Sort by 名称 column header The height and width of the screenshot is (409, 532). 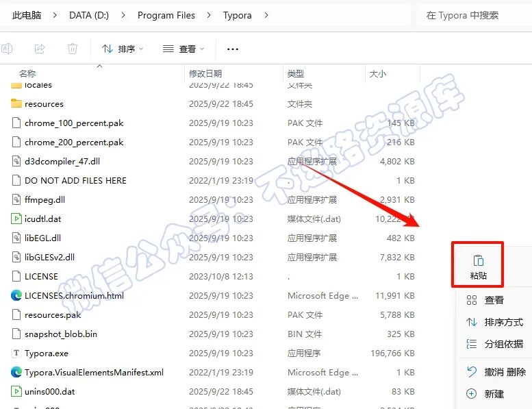tap(27, 74)
